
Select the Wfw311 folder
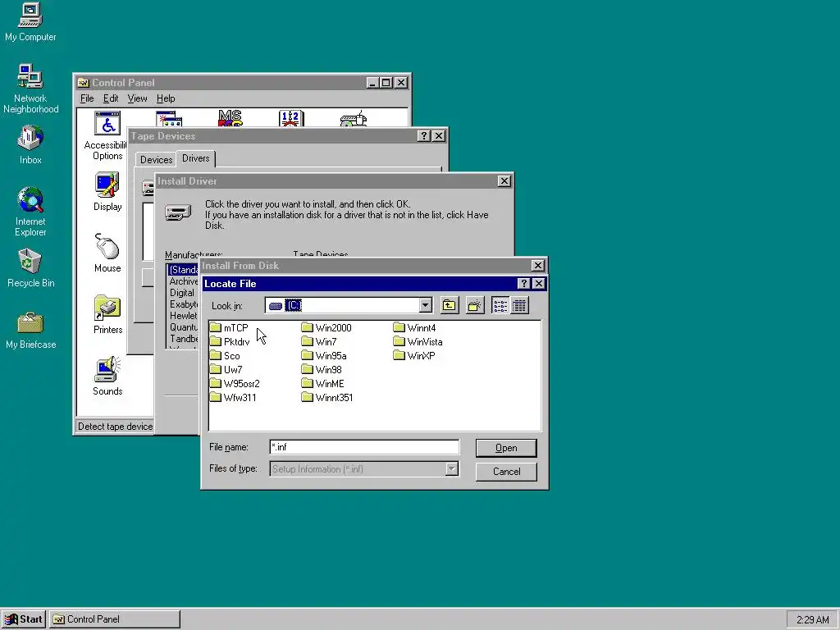point(233,398)
